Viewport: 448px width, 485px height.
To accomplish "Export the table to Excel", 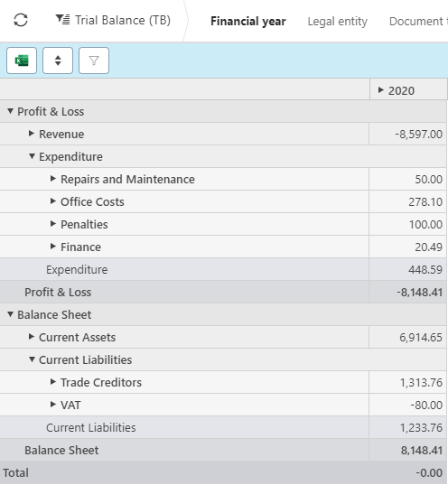I will pos(22,61).
